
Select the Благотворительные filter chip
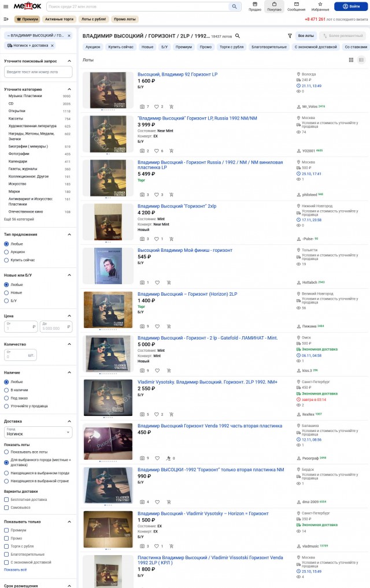[x=269, y=47]
